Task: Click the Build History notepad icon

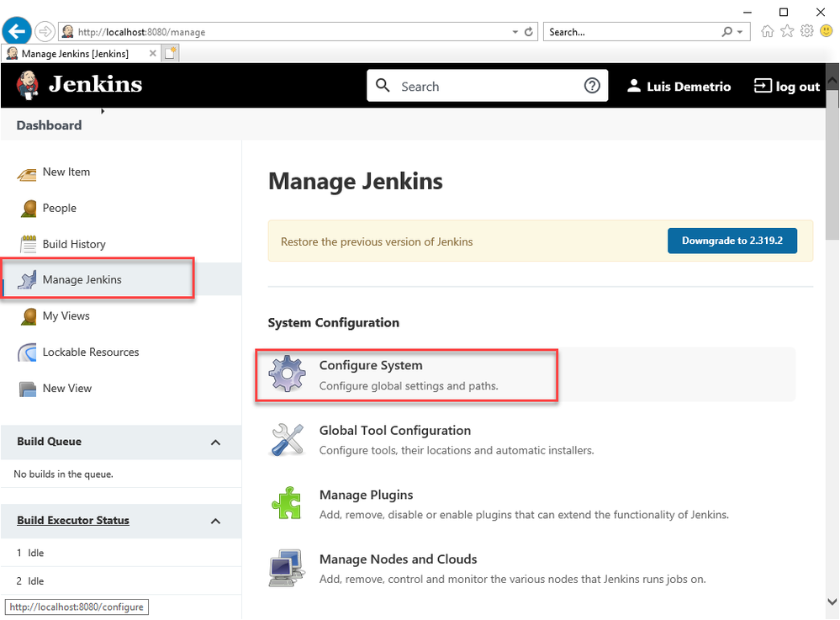Action: (x=29, y=244)
